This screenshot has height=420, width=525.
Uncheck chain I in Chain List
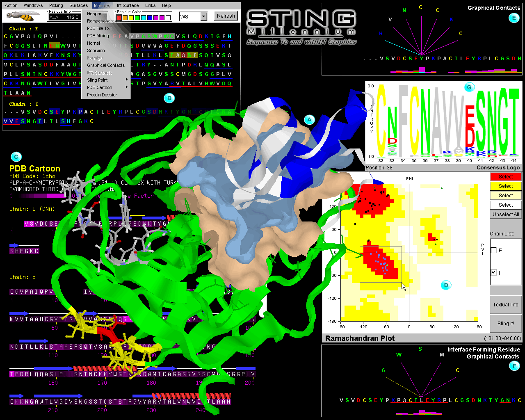(494, 272)
